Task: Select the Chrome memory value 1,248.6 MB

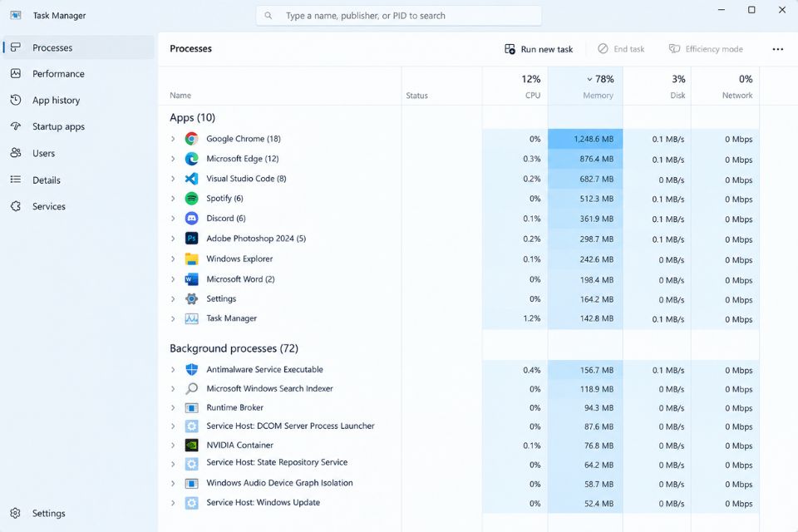Action: pos(594,139)
